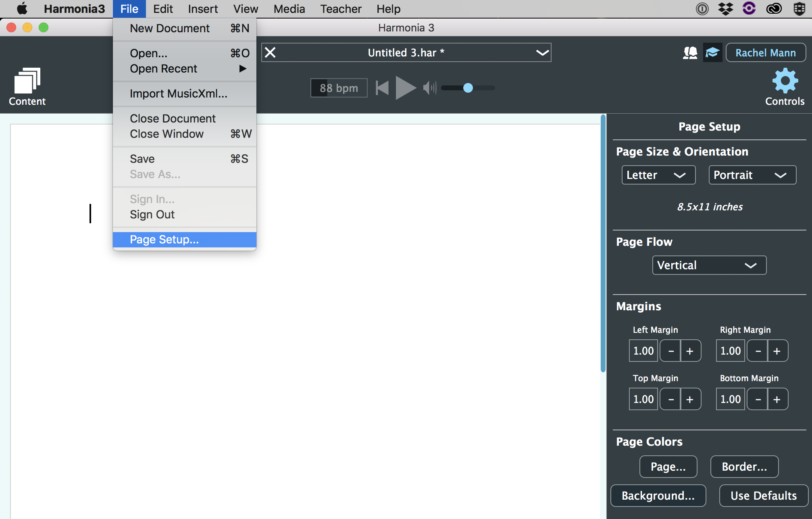
Task: Open the Content panel icon
Action: [x=27, y=87]
